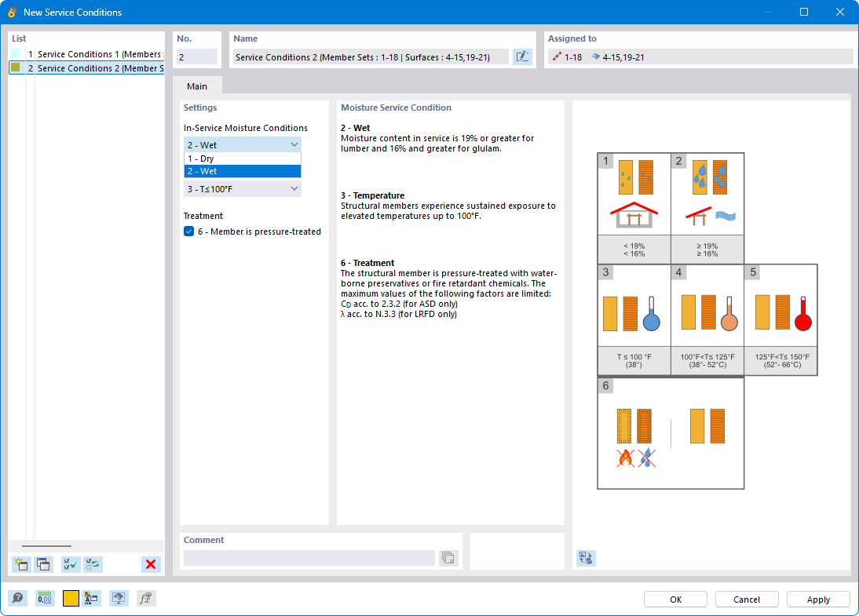Click the edit name icon
859x616 pixels.
(523, 56)
